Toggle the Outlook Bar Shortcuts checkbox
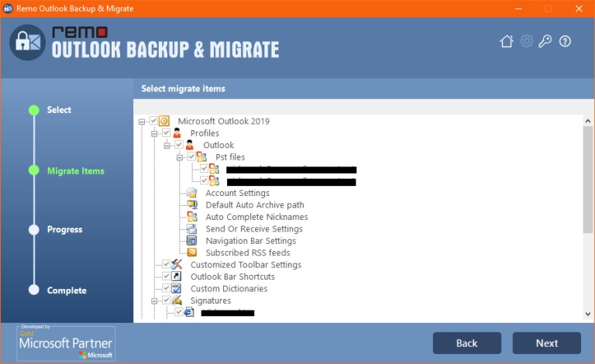 tap(167, 276)
